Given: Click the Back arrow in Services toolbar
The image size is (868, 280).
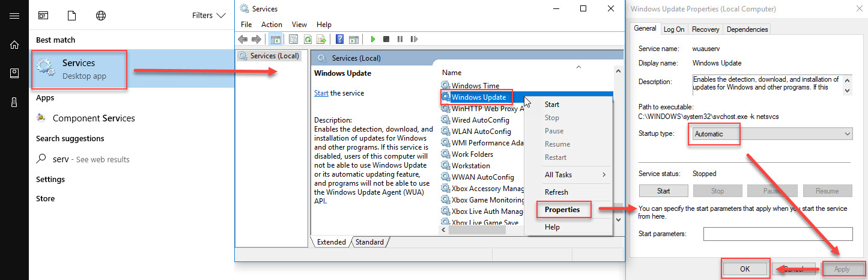Looking at the screenshot, I should click(x=243, y=39).
